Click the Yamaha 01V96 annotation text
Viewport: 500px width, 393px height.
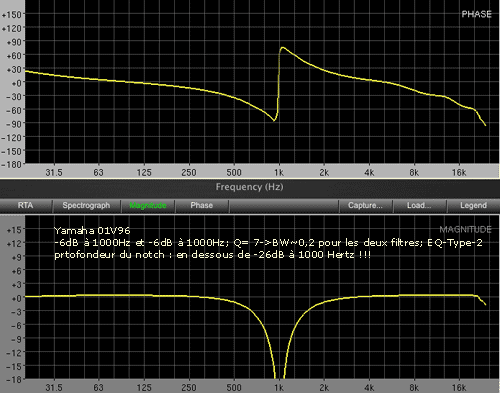tap(92, 231)
